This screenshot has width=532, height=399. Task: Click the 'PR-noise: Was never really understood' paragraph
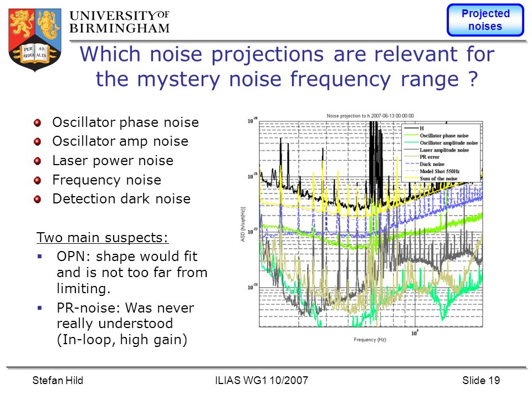pyautogui.click(x=125, y=324)
